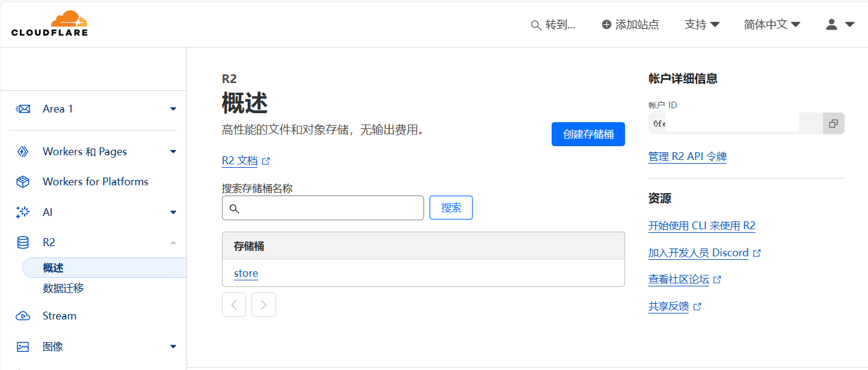This screenshot has width=868, height=370.
Task: Click the external-link icon beside 共享反馈
Action: point(697,307)
